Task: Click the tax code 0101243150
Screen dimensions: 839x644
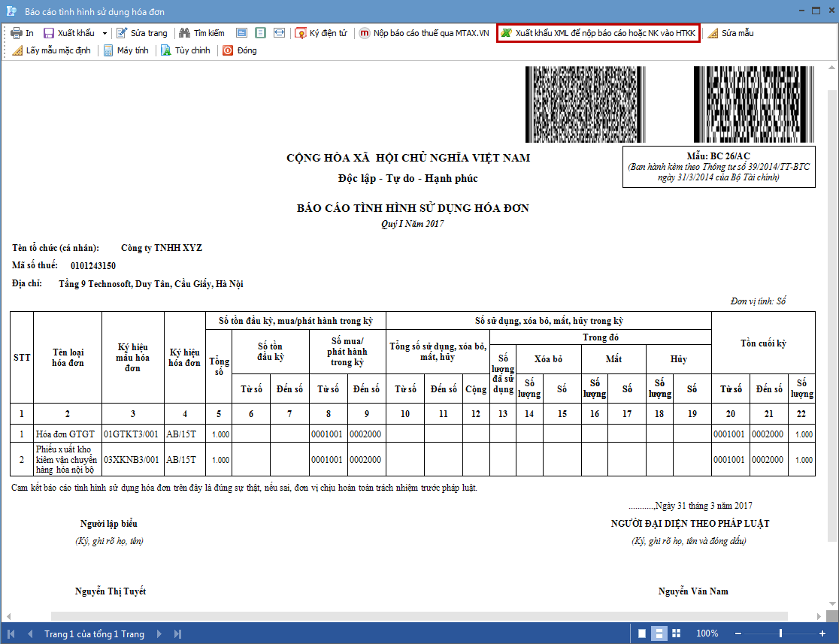Action: click(x=93, y=266)
